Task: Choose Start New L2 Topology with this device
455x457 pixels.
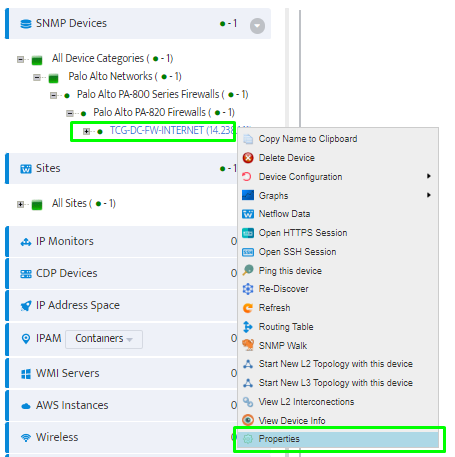Action: [338, 364]
